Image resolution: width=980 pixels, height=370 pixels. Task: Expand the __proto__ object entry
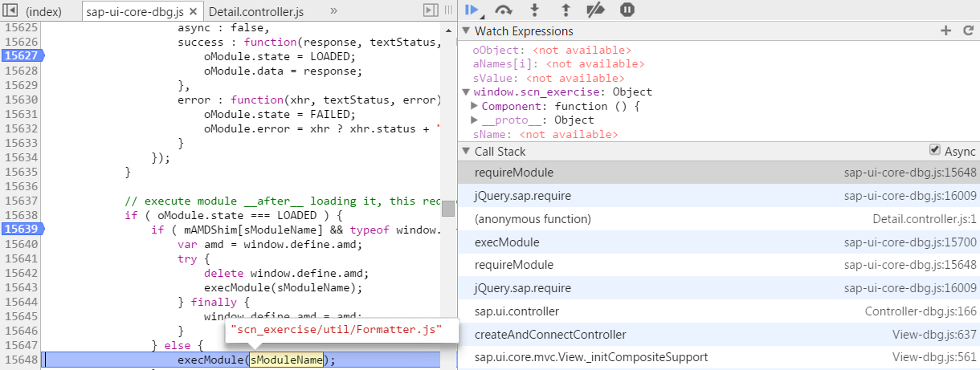(475, 120)
